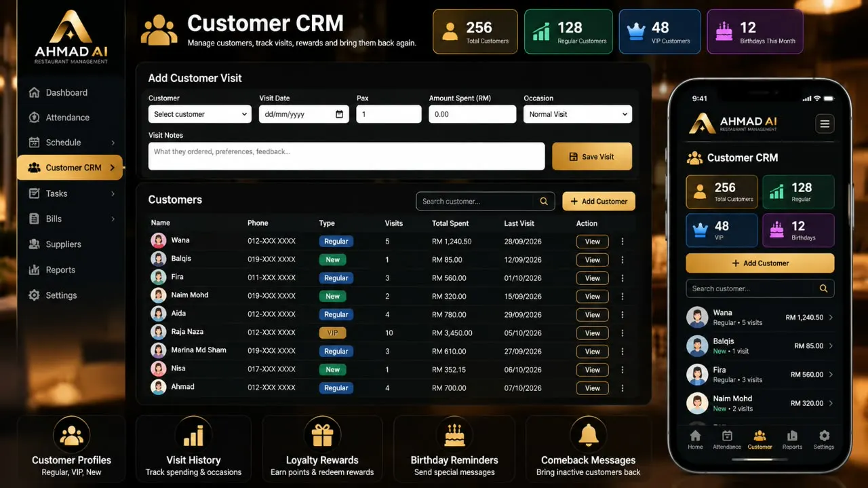Open Wana's details chevron in phone list

tap(831, 318)
